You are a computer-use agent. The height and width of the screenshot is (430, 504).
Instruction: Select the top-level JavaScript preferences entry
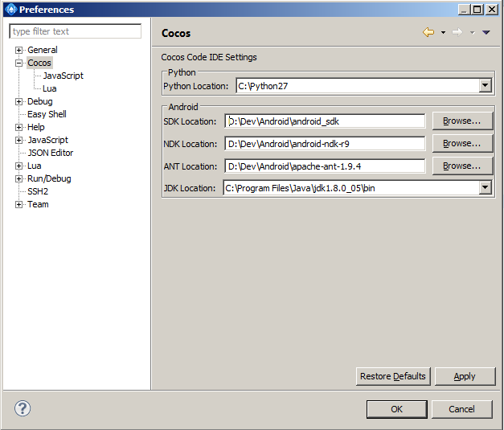coord(48,140)
